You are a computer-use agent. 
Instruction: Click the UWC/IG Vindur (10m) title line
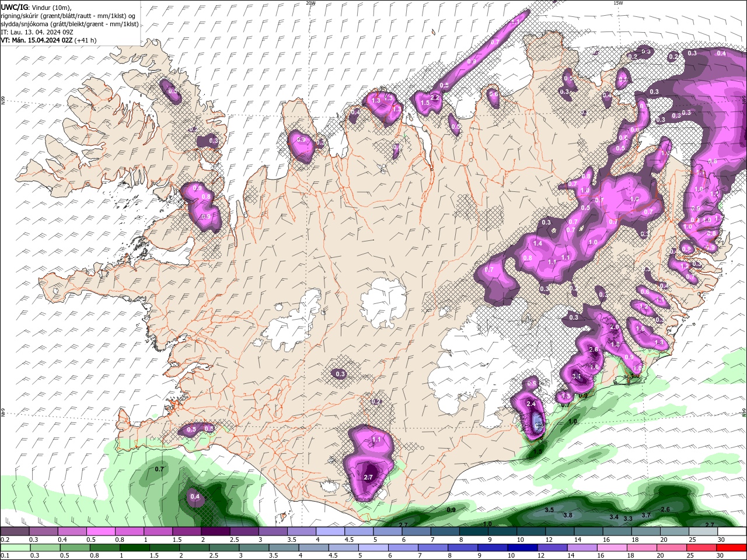(x=36, y=7)
